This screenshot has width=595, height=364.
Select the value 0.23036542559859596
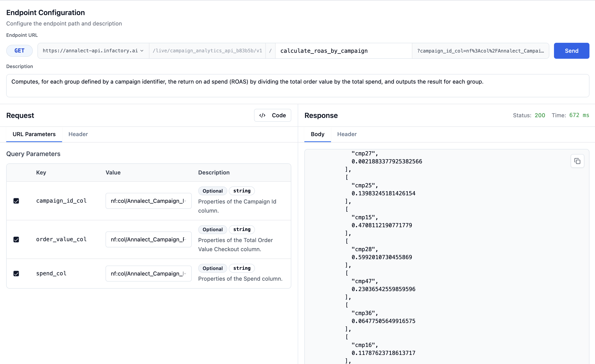pyautogui.click(x=383, y=289)
